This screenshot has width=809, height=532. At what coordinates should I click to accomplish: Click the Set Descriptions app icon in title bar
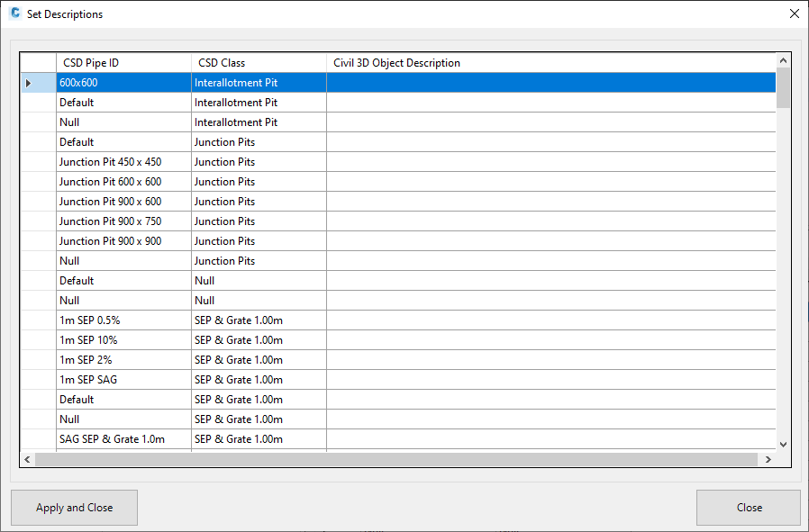pos(14,14)
